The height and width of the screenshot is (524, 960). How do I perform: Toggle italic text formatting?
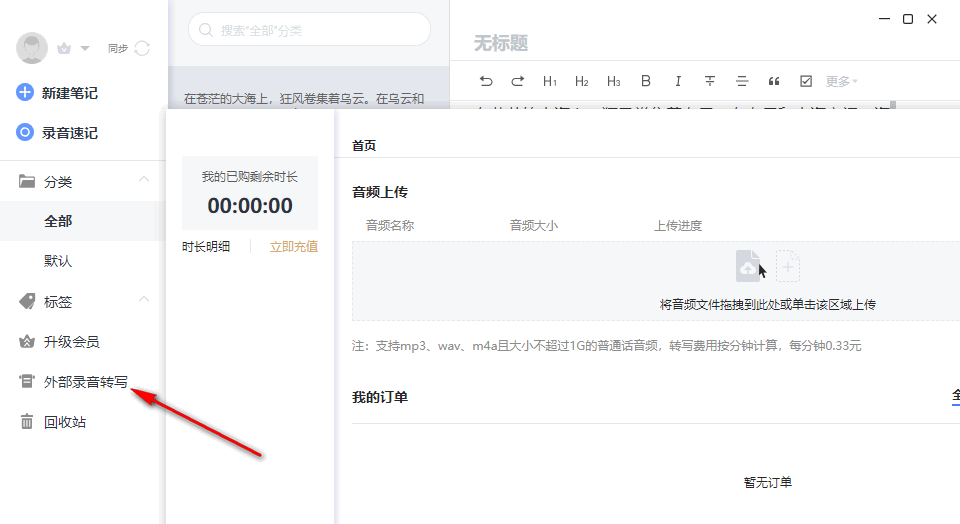[x=678, y=81]
